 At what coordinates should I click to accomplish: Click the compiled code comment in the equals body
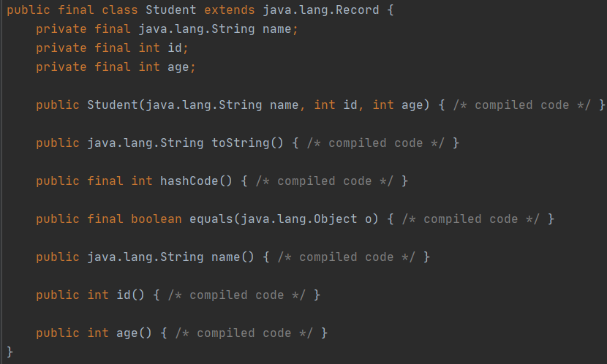tap(471, 219)
